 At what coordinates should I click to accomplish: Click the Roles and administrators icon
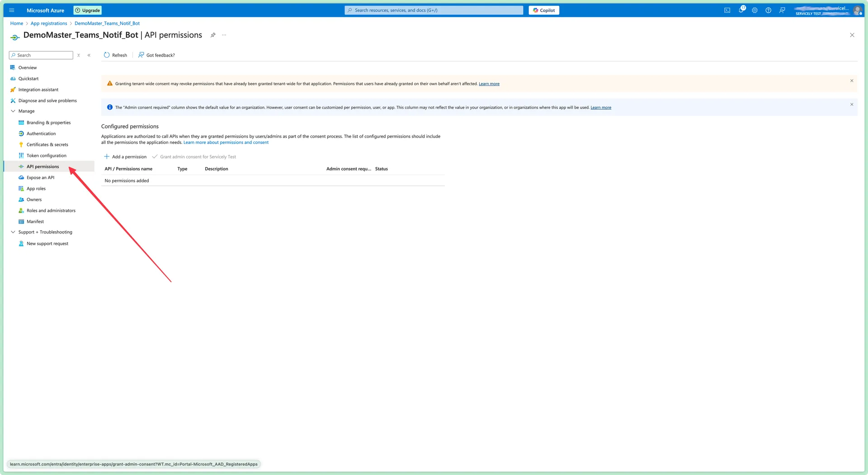click(x=21, y=210)
